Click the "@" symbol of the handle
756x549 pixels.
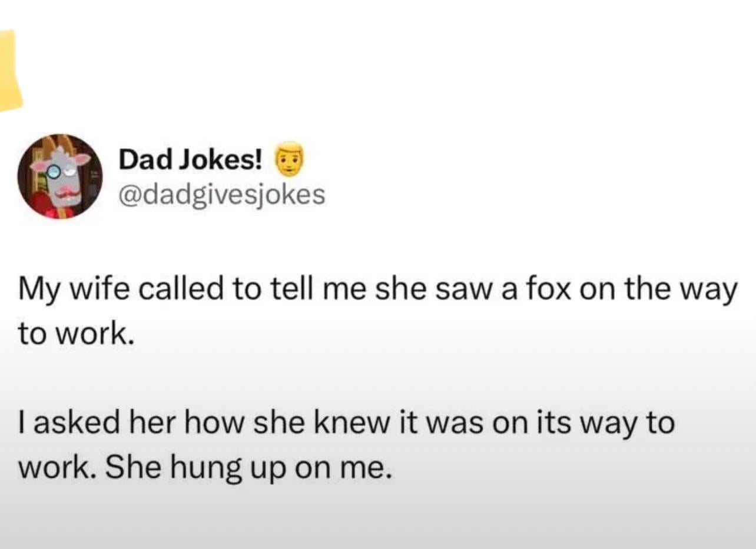[127, 195]
